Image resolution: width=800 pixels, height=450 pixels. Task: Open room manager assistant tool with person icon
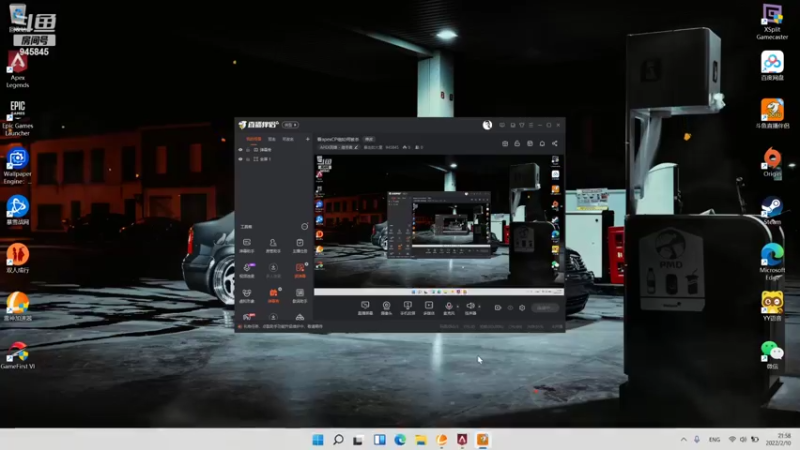[273, 245]
